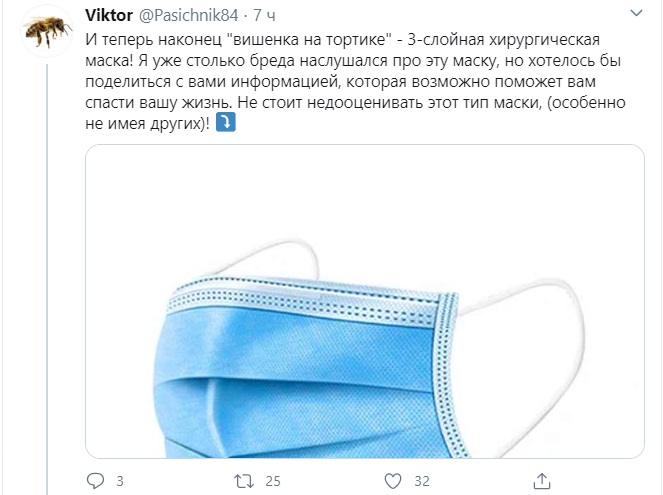Open the surgical mask image
The image size is (663, 495).
pyautogui.click(x=365, y=301)
